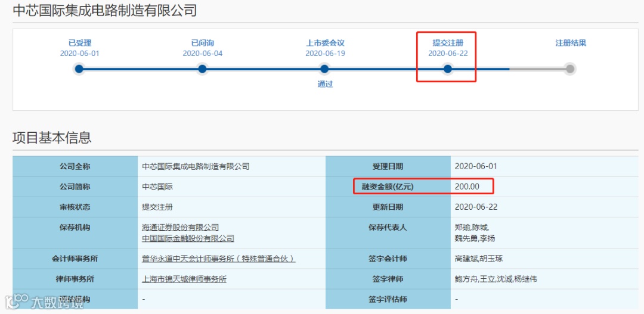Click the 项目基本信息 section heading
The width and height of the screenshot is (644, 314).
(52, 138)
